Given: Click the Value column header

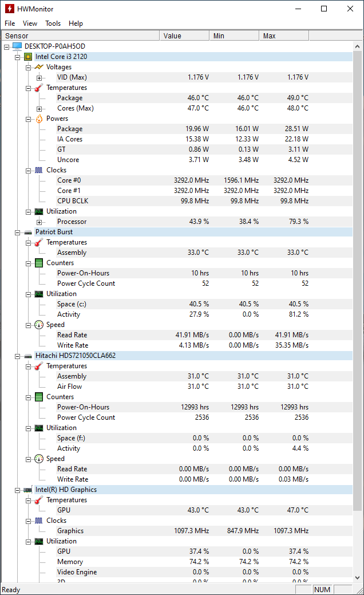Looking at the screenshot, I should click(184, 36).
